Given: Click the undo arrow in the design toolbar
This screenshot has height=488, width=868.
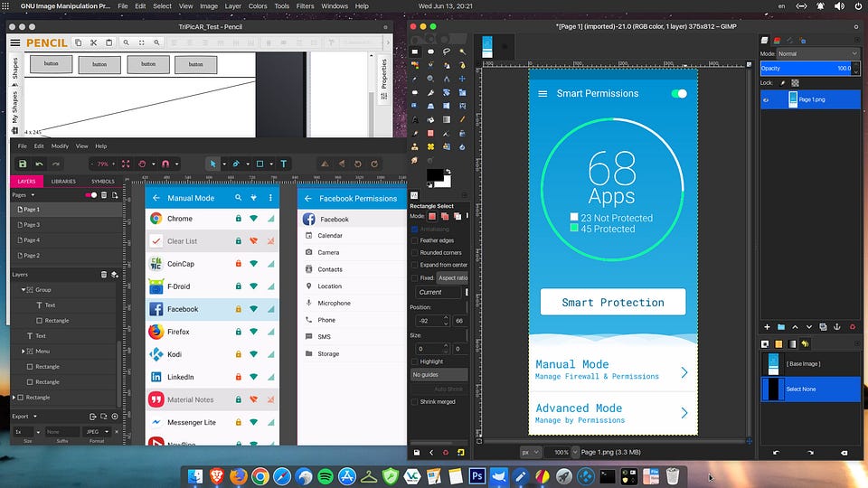Looking at the screenshot, I should coord(39,164).
